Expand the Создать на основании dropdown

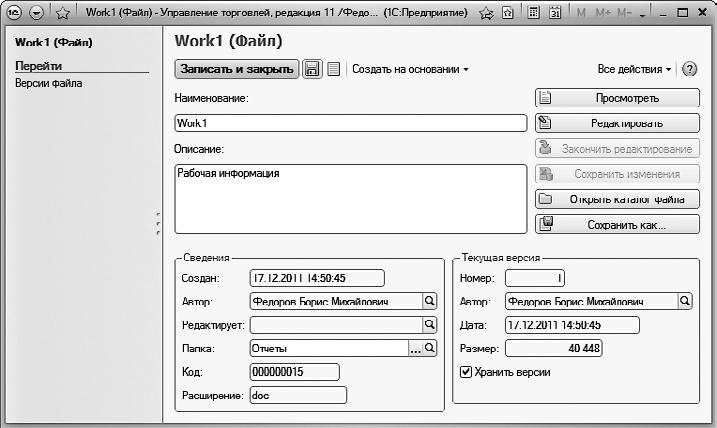coord(410,69)
